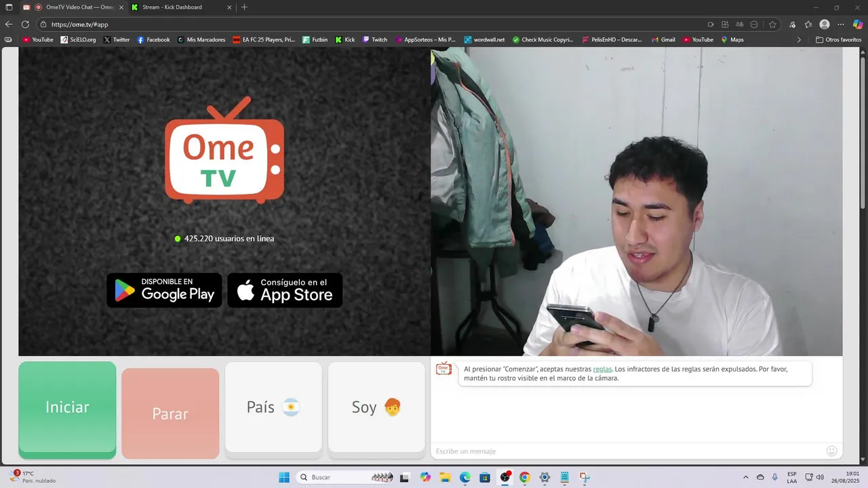Open the Soy gender selector
Screen dimensions: 868x488
tap(376, 407)
